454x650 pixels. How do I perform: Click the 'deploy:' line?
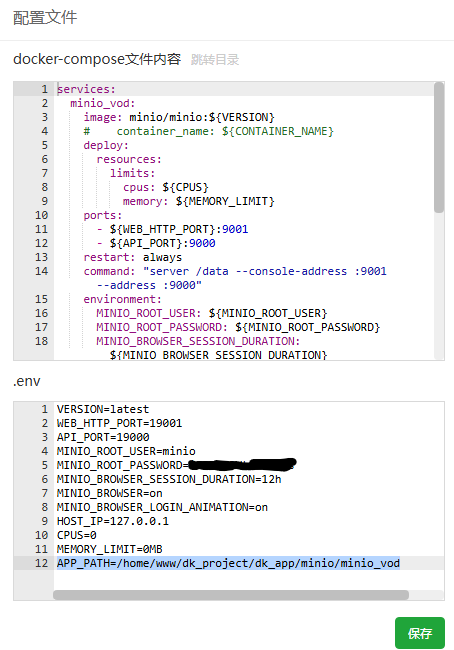pos(106,146)
